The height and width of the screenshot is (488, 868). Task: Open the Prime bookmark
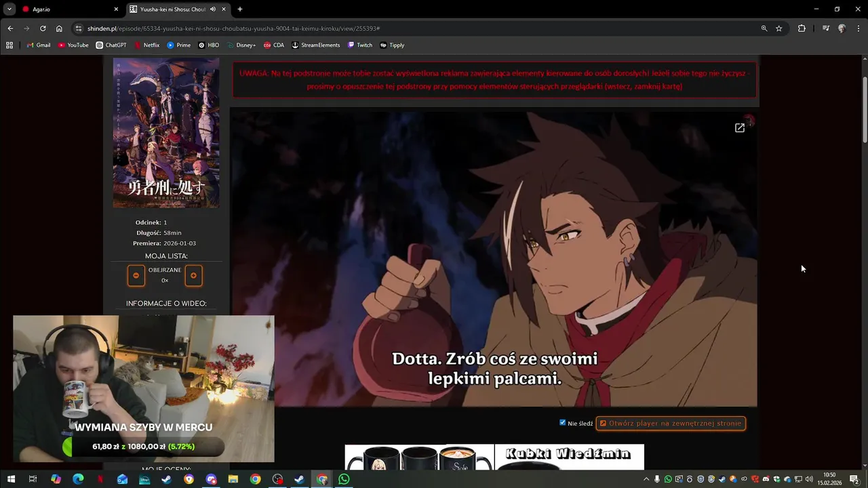pyautogui.click(x=179, y=45)
